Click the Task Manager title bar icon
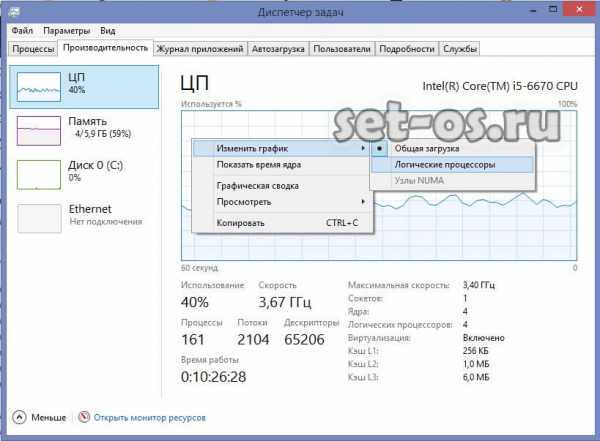The image size is (600, 441). (14, 11)
